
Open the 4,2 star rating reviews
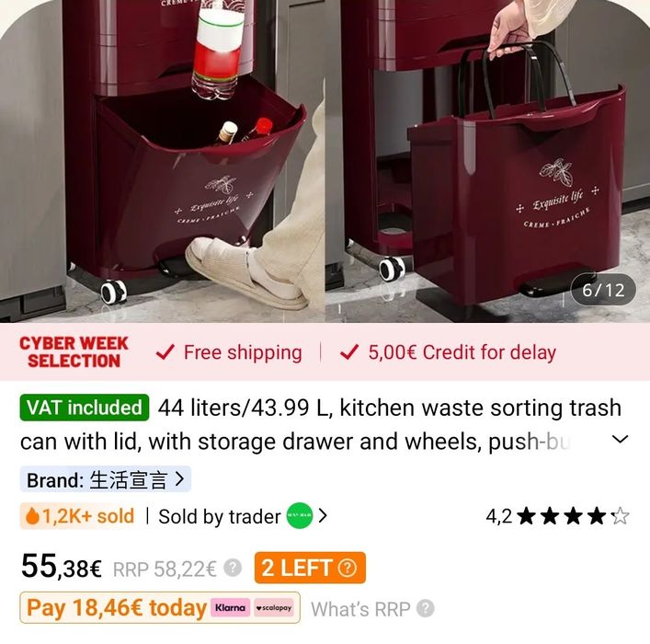click(557, 516)
